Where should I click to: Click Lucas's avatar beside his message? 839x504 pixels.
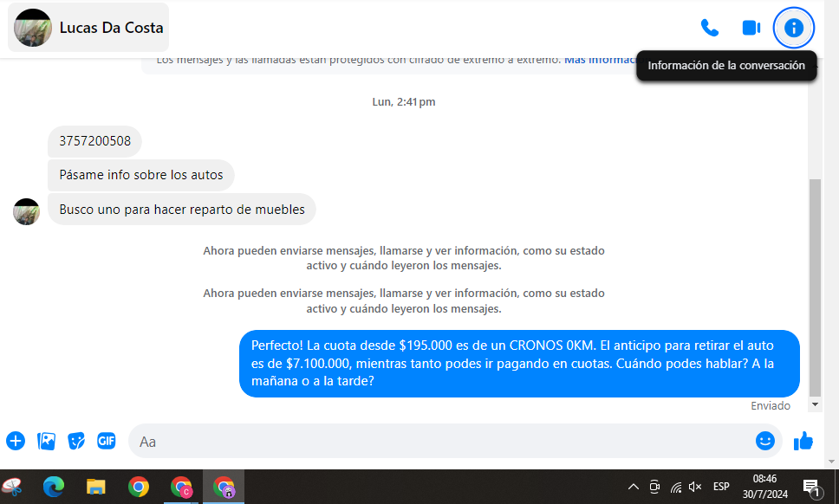(x=27, y=211)
